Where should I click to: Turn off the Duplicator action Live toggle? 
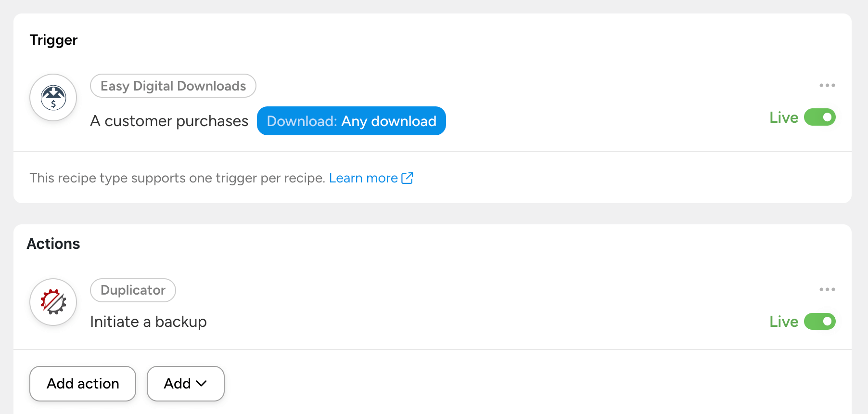tap(819, 321)
